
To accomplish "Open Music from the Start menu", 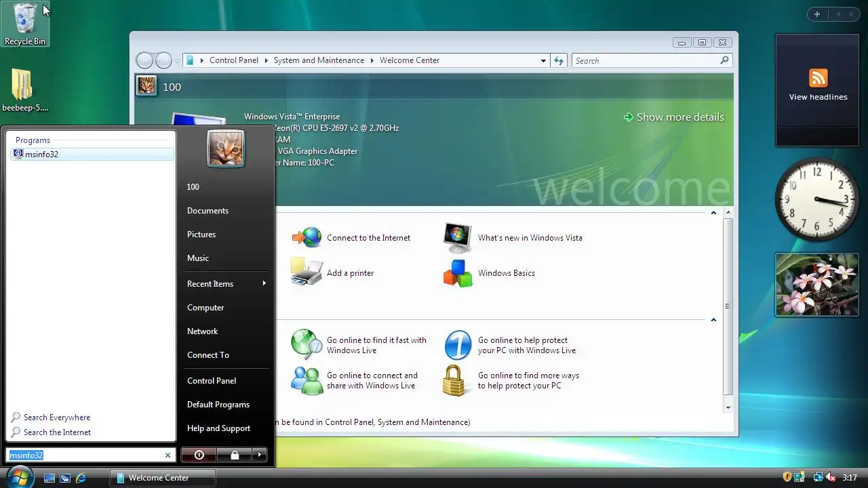I will pos(198,258).
